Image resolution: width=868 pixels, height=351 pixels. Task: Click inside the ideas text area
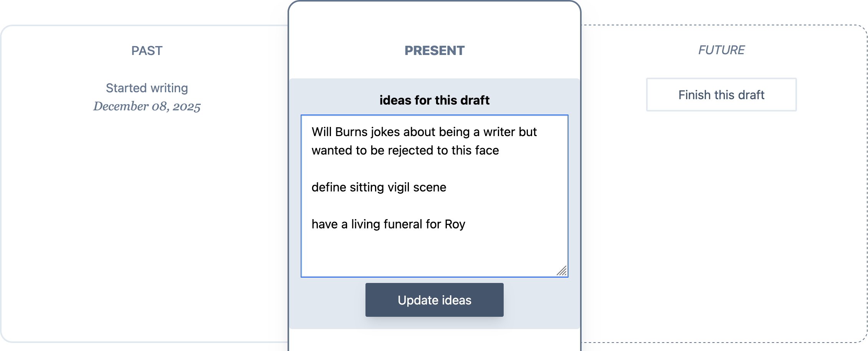[x=434, y=250]
